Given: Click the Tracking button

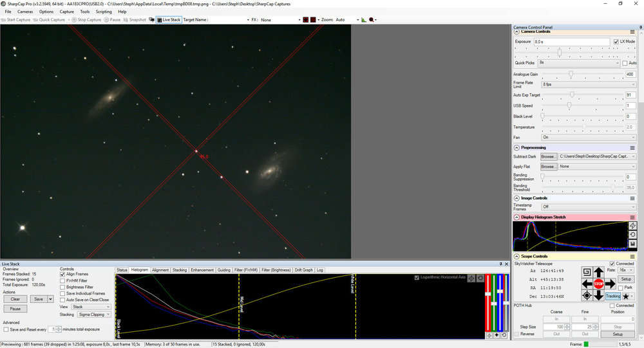Looking at the screenshot, I should coord(612,296).
